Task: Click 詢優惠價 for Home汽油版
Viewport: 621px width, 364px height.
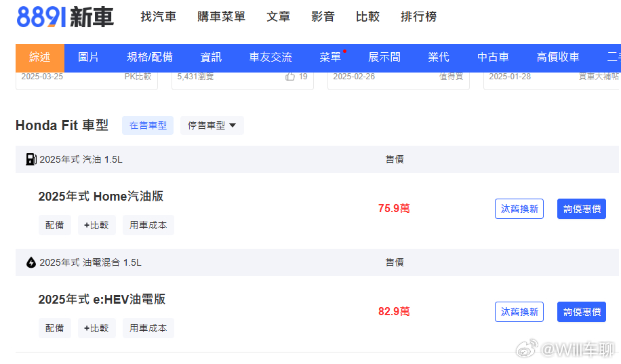Action: (582, 209)
